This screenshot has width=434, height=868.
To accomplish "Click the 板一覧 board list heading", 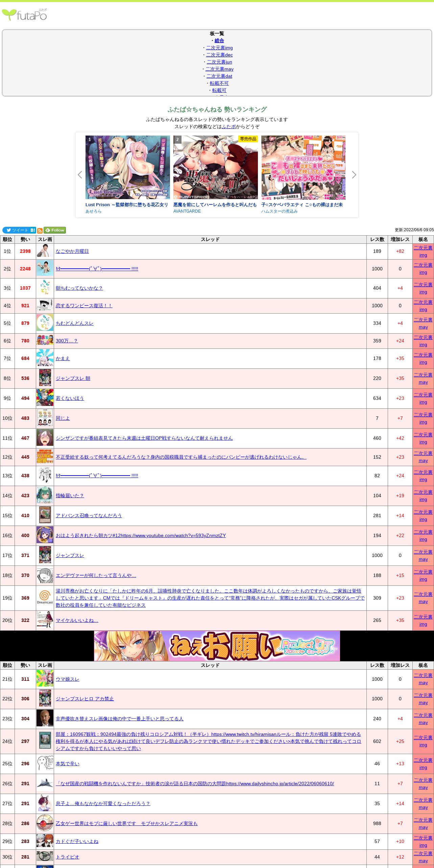I will (x=217, y=33).
